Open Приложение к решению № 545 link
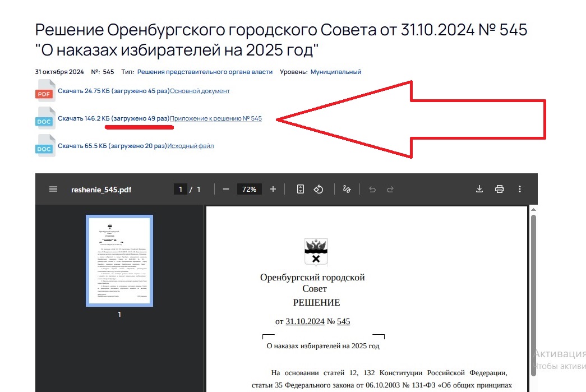Image resolution: width=586 pixels, height=392 pixels. (216, 118)
